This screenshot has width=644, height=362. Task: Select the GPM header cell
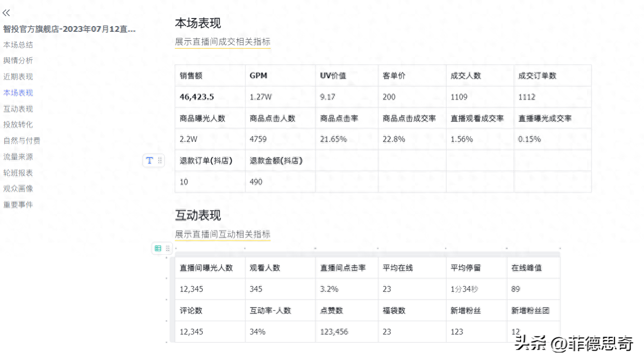[x=280, y=75]
